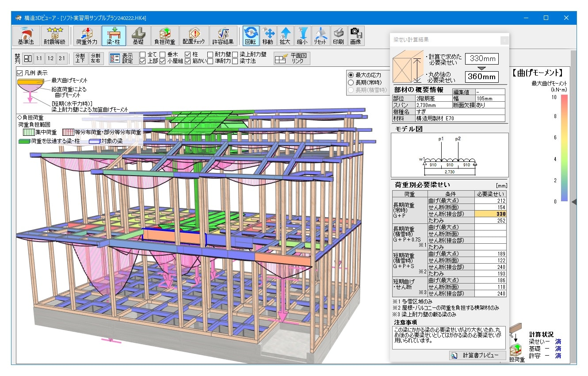Check the 梁寸法 beam dimension checkbox
588x376 pixels.
point(235,61)
